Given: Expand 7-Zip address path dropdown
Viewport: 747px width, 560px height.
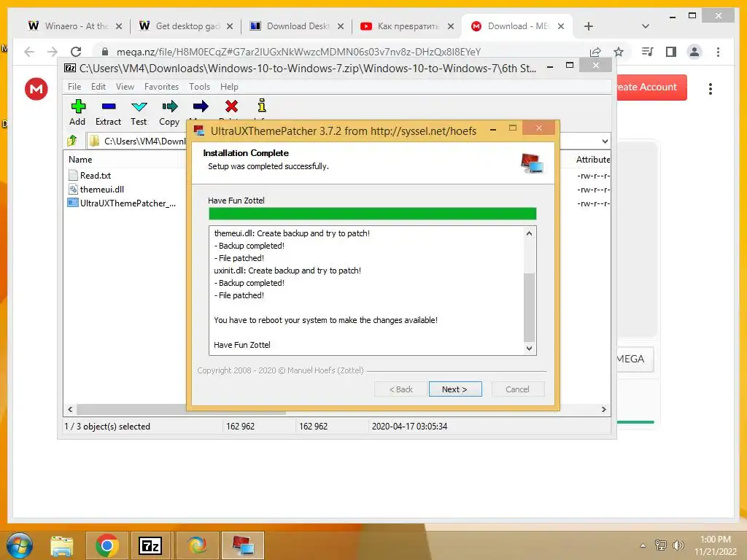Looking at the screenshot, I should coord(605,141).
